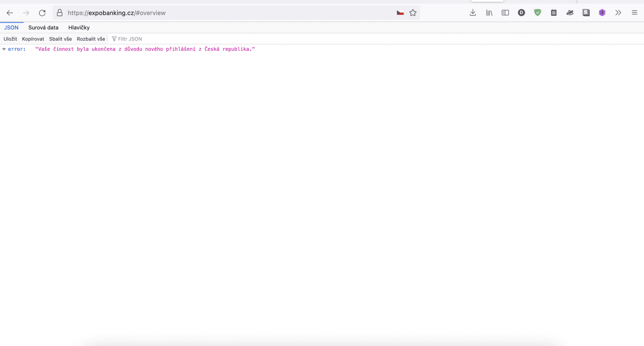
Task: Open the downloads panel
Action: click(x=473, y=13)
